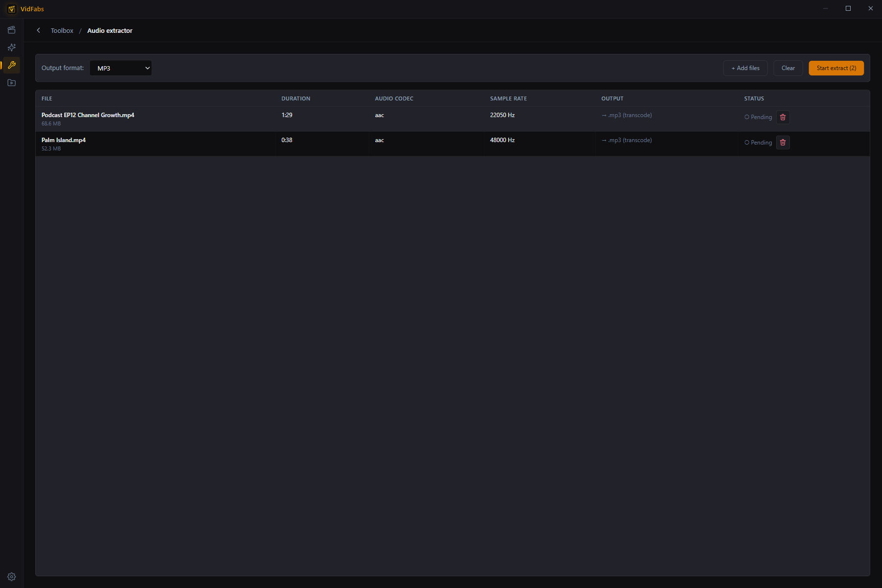This screenshot has width=882, height=588.
Task: Click the OUTPUT column header
Action: click(612, 98)
